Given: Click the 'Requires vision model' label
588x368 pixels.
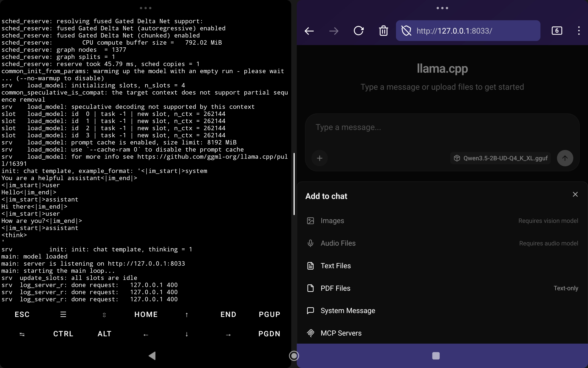Looking at the screenshot, I should [x=548, y=221].
